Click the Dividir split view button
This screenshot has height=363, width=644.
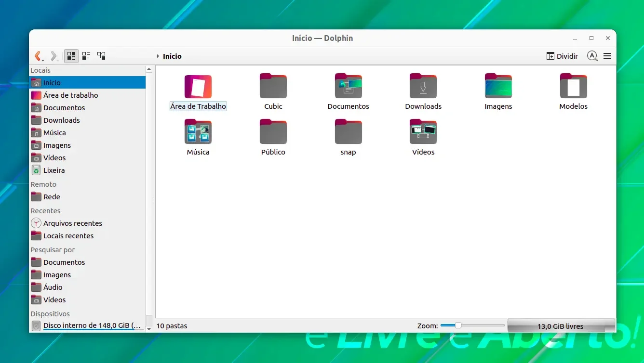[562, 56]
